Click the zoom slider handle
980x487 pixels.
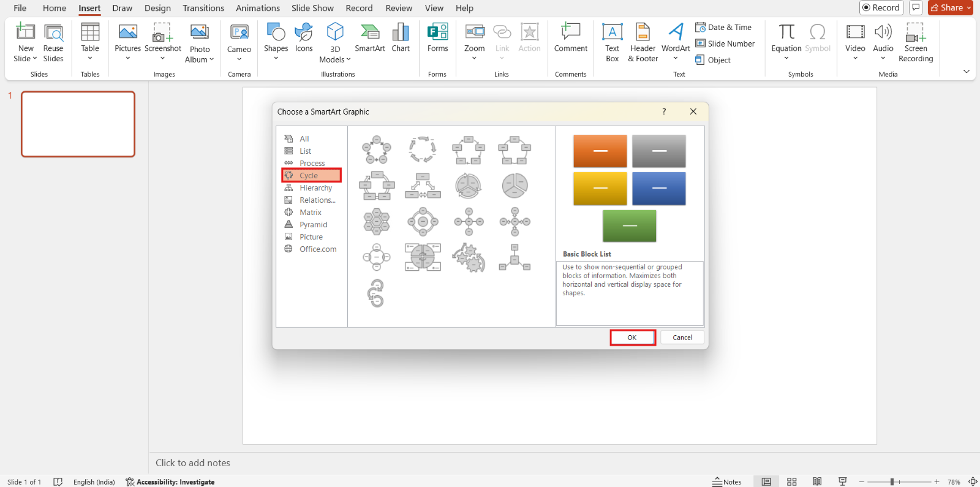point(892,482)
